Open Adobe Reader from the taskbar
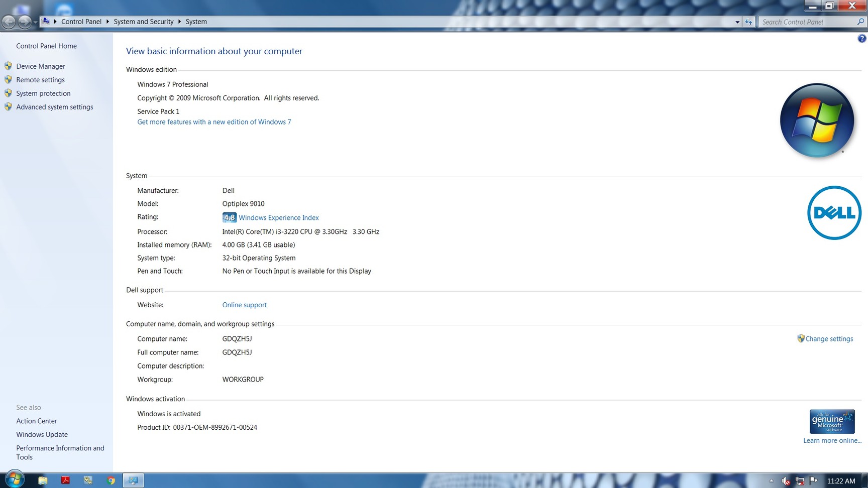868x488 pixels. (x=65, y=480)
